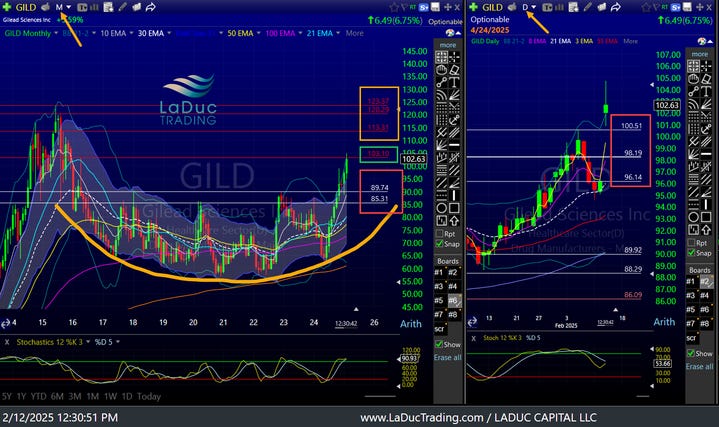Toggle RT real-time indicator on Daily chart

665,7
